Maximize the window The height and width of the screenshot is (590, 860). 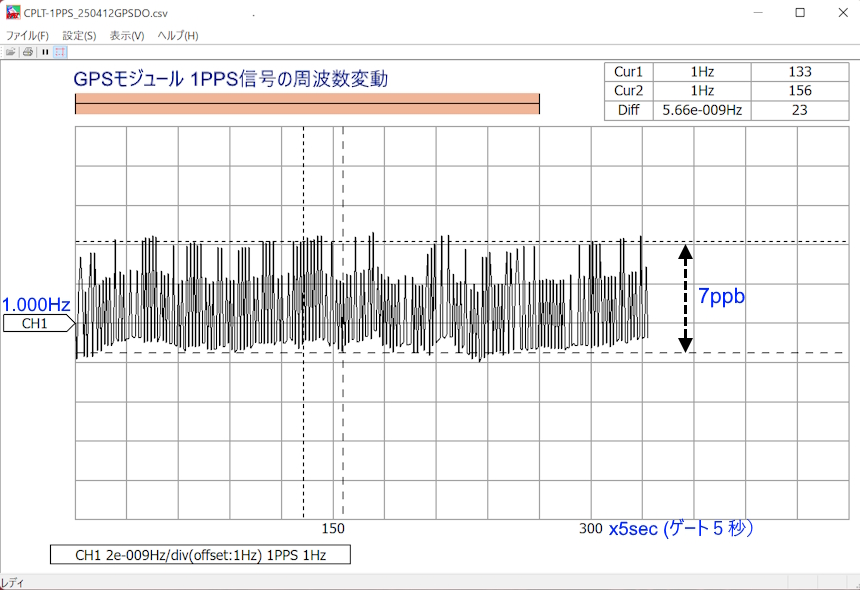click(x=800, y=13)
